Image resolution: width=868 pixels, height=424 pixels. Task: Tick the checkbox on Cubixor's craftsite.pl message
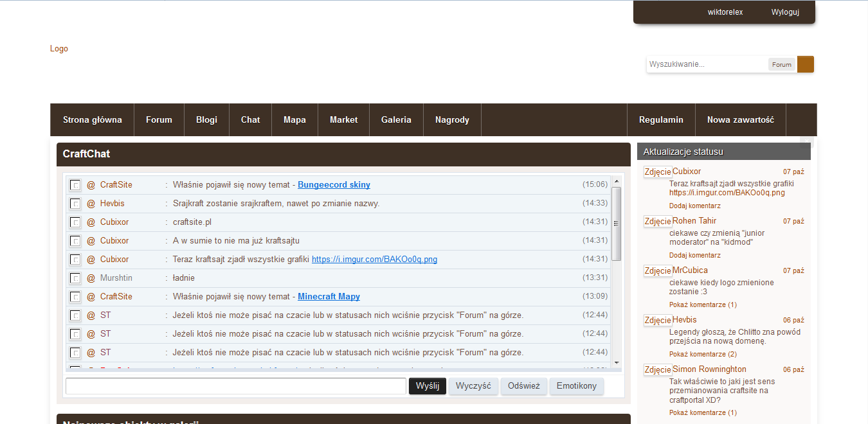point(75,222)
